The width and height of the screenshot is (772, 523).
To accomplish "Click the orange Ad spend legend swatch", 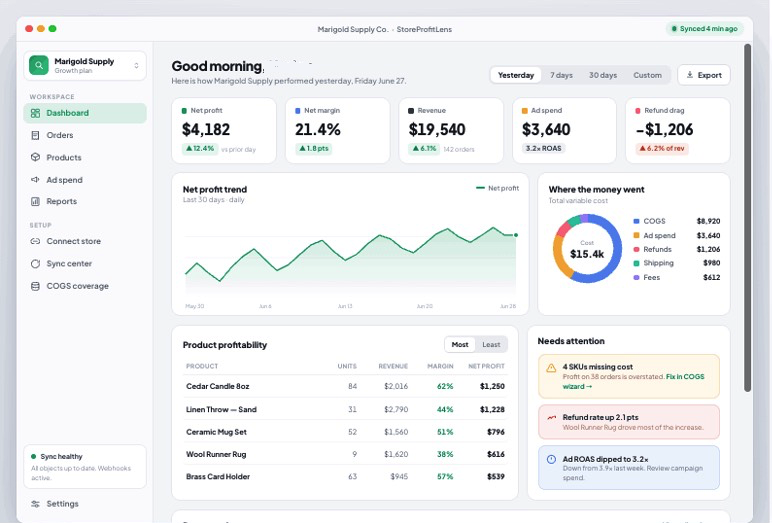I will 636,235.
